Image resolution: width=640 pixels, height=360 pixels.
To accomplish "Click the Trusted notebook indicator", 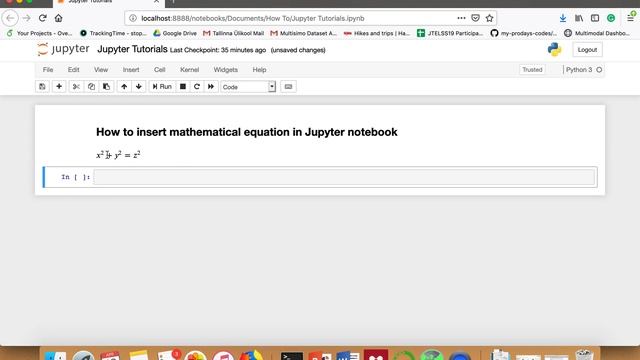I will pyautogui.click(x=532, y=70).
